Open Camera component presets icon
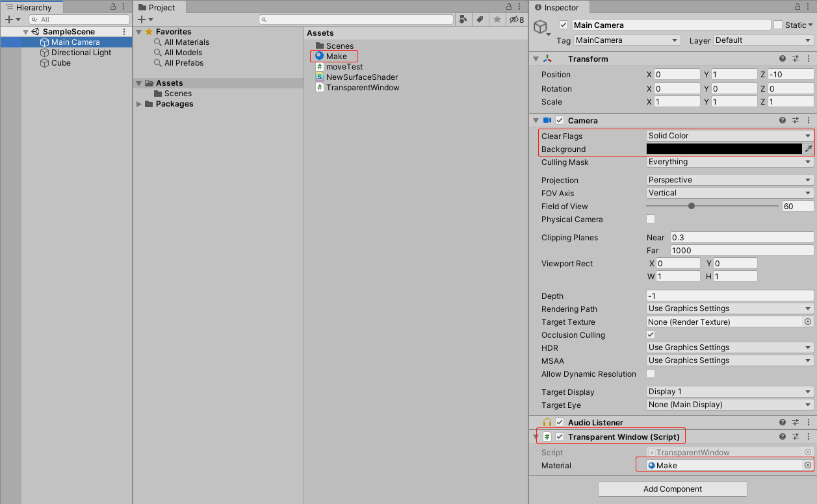The image size is (817, 504). pyautogui.click(x=796, y=120)
